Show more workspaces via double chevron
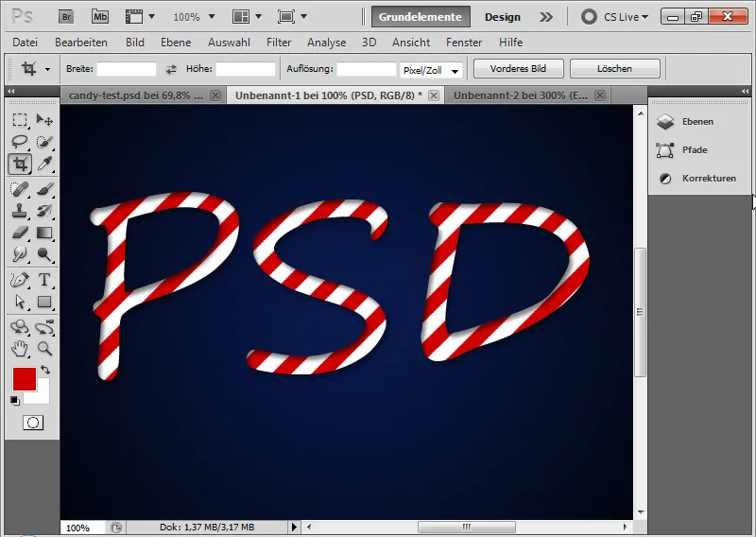Image resolution: width=756 pixels, height=537 pixels. pos(546,17)
